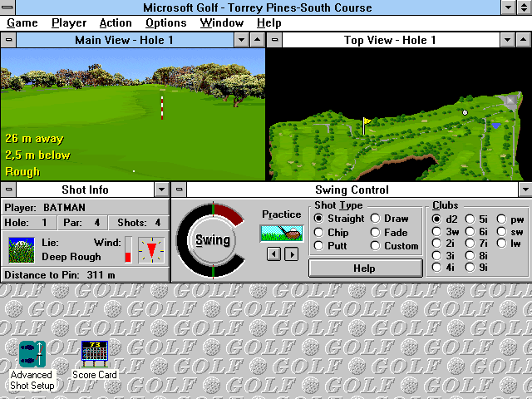The width and height of the screenshot is (532, 399).
Task: Click the "Distance to Pin: 311 m" text
Action: click(60, 275)
